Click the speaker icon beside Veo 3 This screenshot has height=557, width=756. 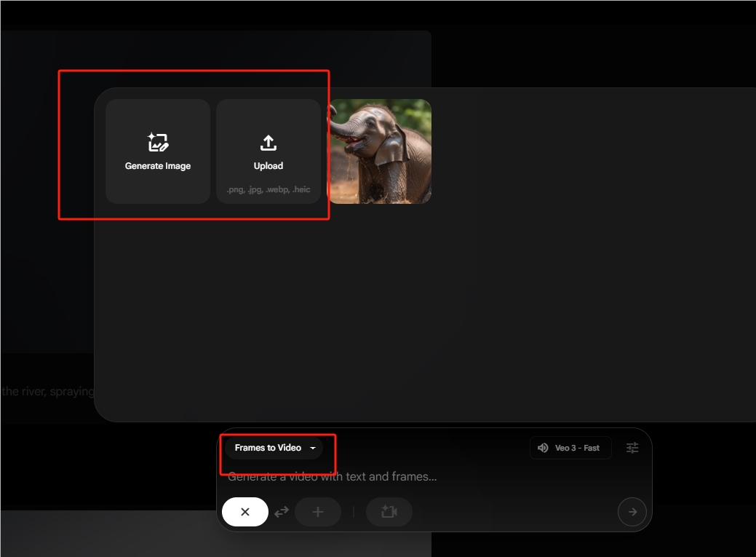coord(543,448)
